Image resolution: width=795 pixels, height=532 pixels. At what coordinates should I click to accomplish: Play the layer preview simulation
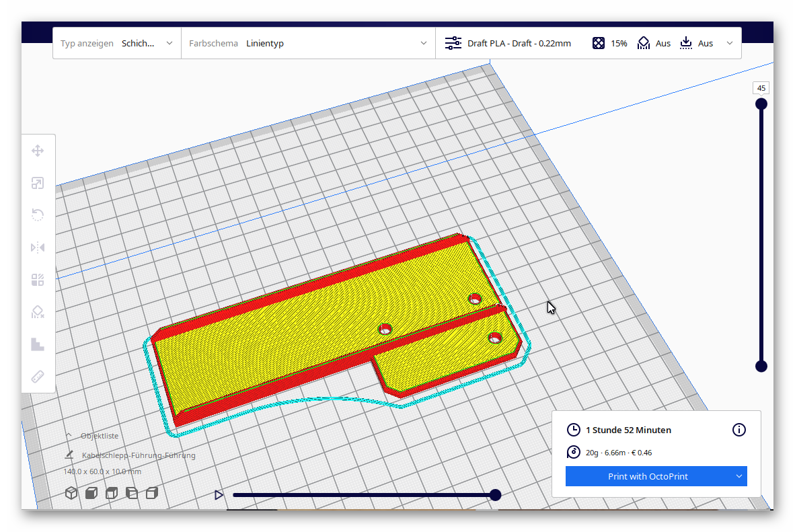click(x=219, y=494)
